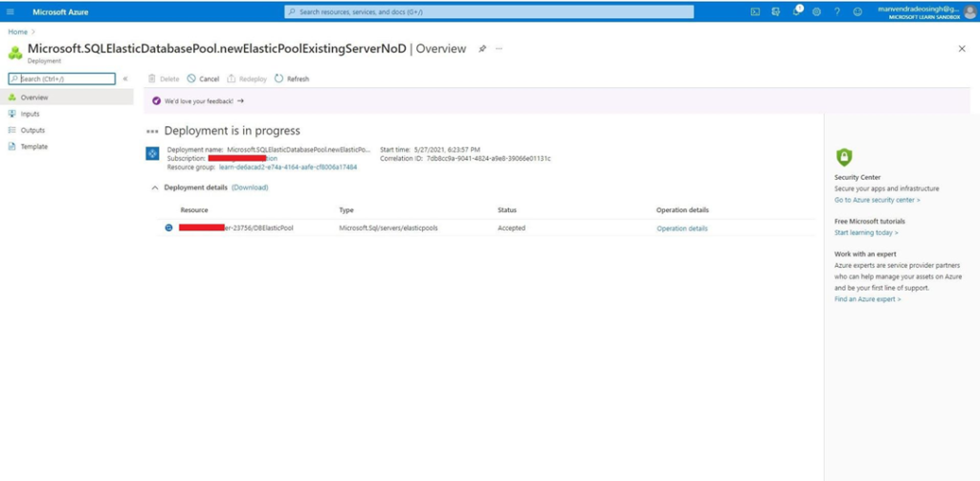
Task: Focus the global search resources box
Action: click(489, 11)
